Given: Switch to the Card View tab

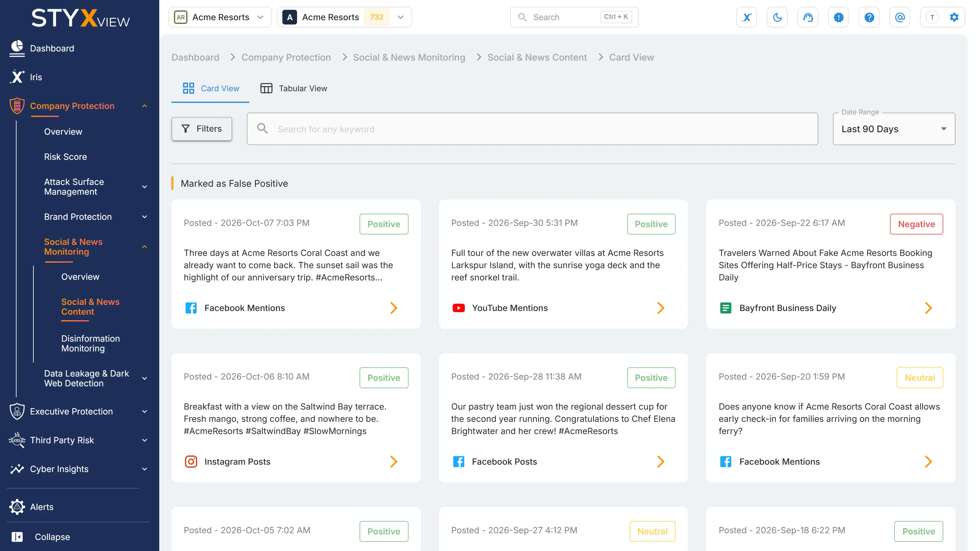Looking at the screenshot, I should tap(210, 88).
